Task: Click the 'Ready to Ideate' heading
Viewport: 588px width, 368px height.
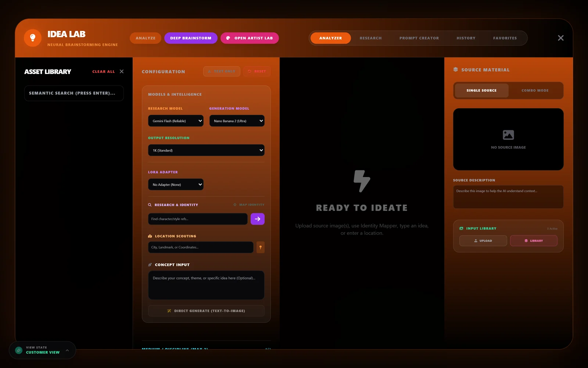Action: pyautogui.click(x=362, y=208)
